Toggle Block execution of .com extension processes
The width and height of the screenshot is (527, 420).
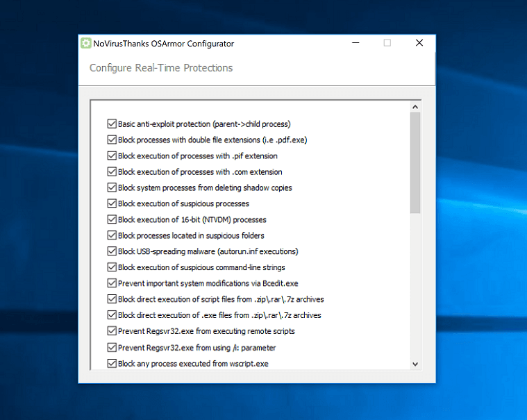[112, 171]
